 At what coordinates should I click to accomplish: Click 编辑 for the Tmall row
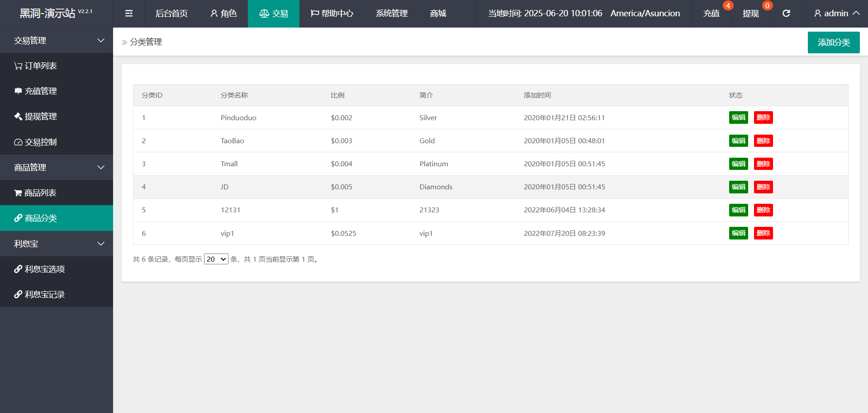(739, 164)
